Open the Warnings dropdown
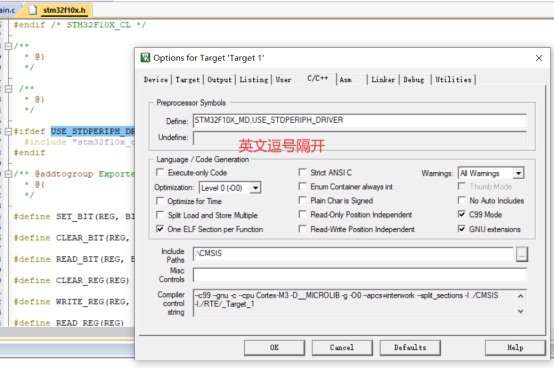Screen dimensions: 554x368 (x=518, y=173)
